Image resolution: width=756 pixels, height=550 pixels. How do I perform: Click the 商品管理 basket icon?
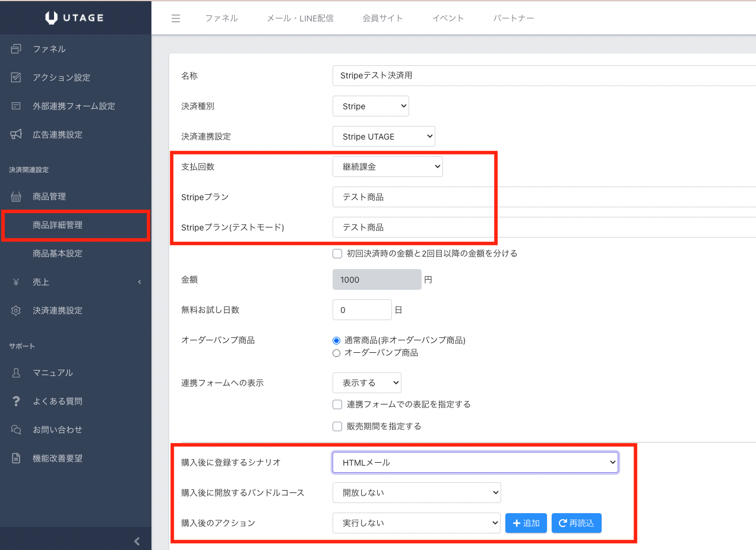(16, 197)
